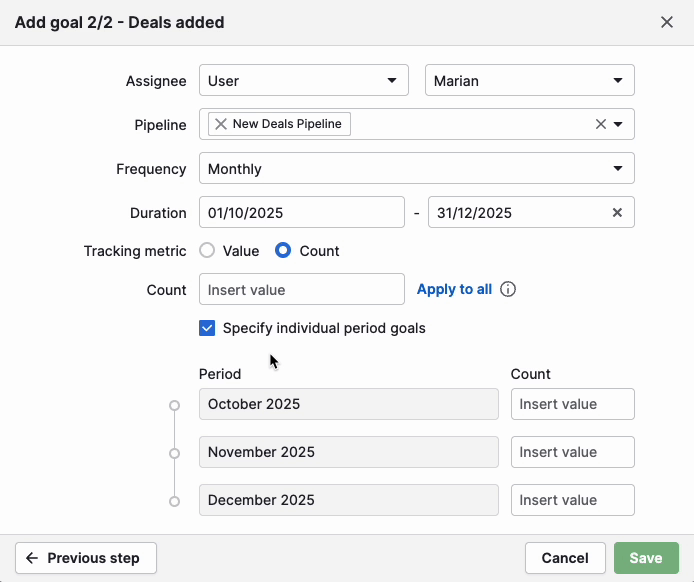
Task: Clear all selected pipelines
Action: point(600,124)
